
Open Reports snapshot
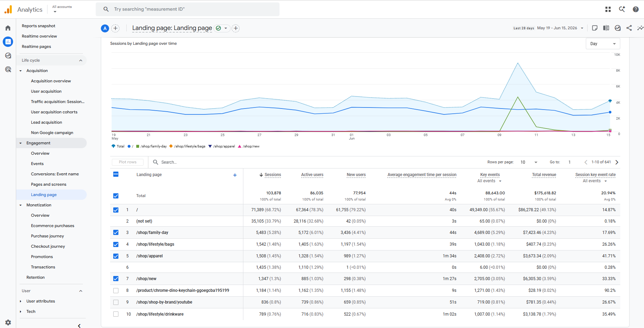point(39,26)
